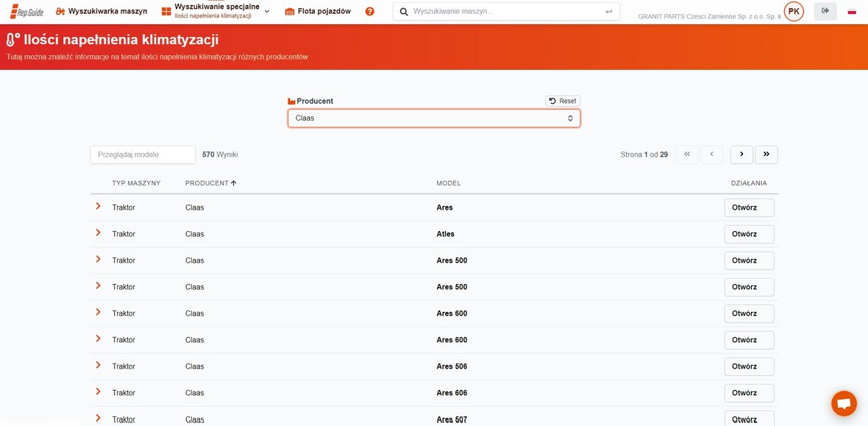This screenshot has width=868, height=426.
Task: Go to first results page
Action: pos(687,155)
